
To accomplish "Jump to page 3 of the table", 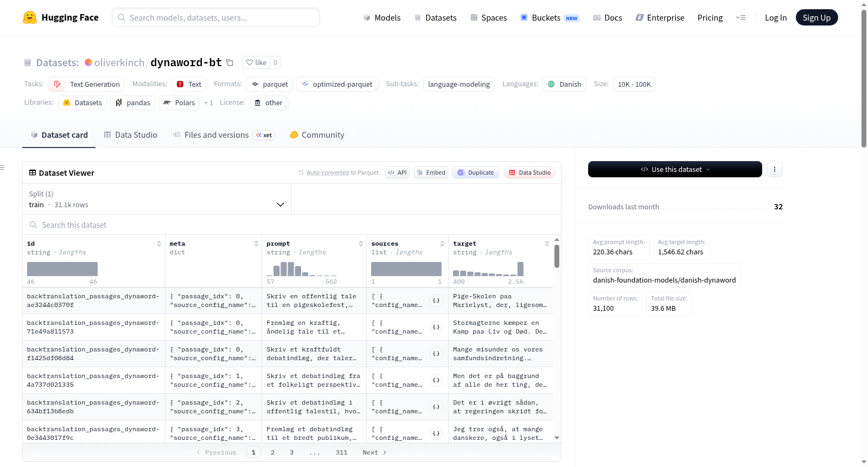I will [x=291, y=452].
